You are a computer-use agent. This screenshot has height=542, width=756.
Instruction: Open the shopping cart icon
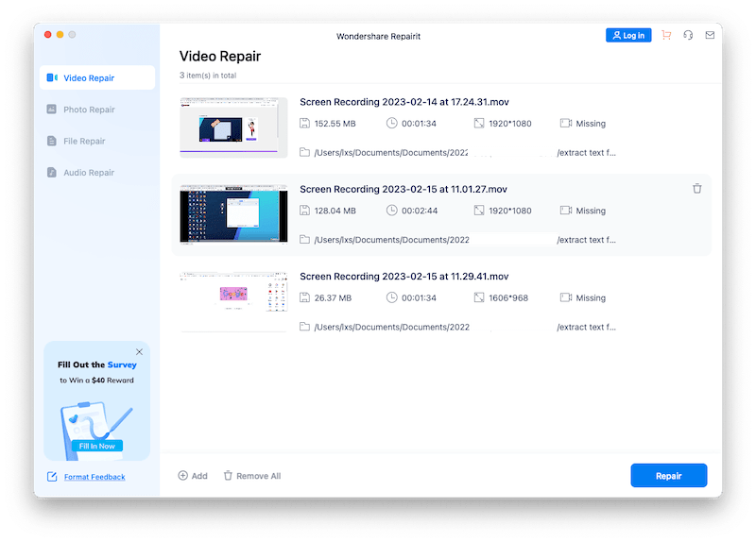click(x=666, y=35)
